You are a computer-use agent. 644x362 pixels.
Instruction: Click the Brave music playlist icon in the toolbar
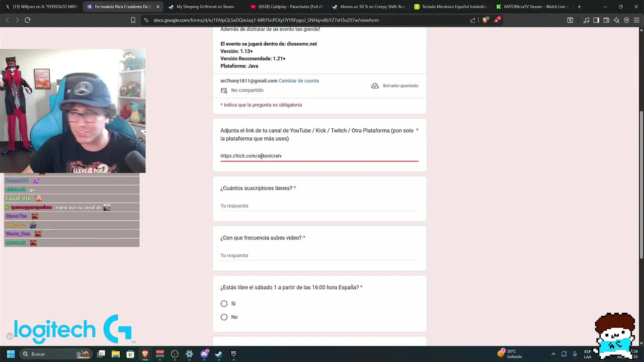(x=586, y=20)
